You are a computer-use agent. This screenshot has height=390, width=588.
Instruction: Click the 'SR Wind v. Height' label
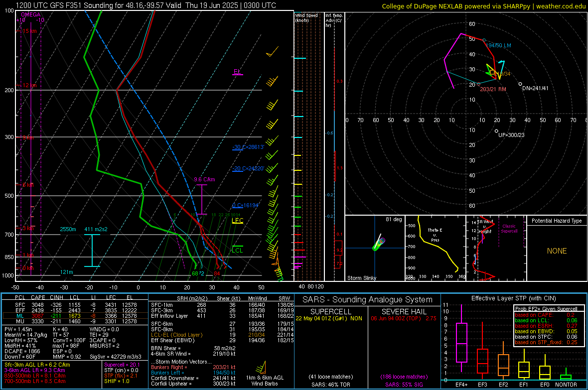(485, 227)
